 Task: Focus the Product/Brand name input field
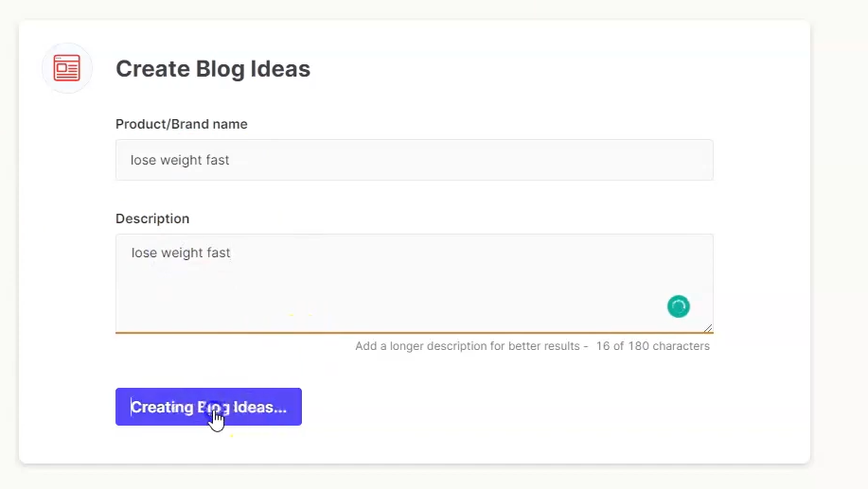(x=414, y=160)
